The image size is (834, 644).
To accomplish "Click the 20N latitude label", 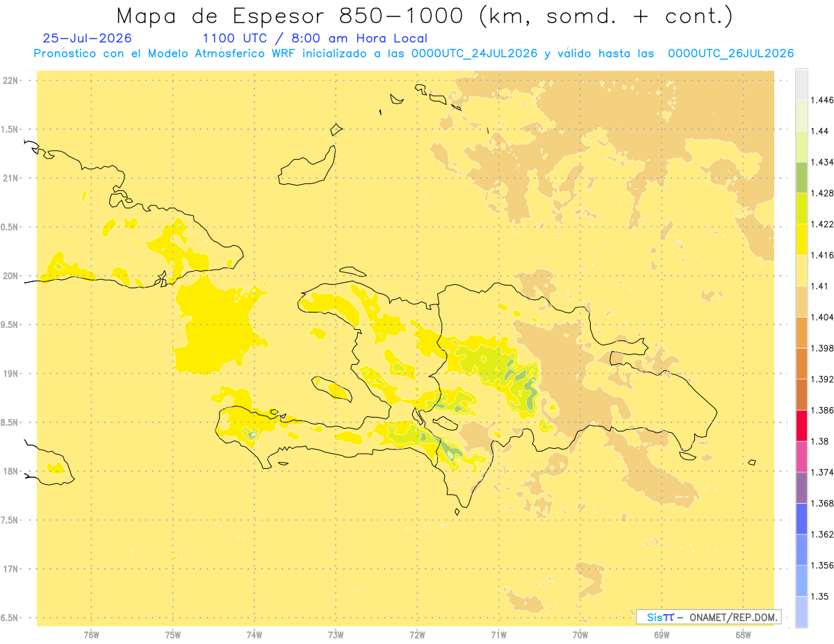I will [11, 276].
